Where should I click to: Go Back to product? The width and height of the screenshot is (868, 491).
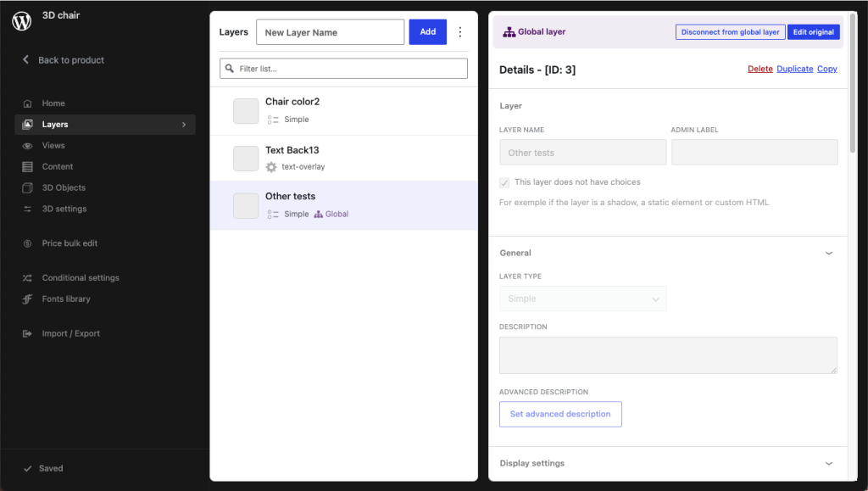pos(71,59)
